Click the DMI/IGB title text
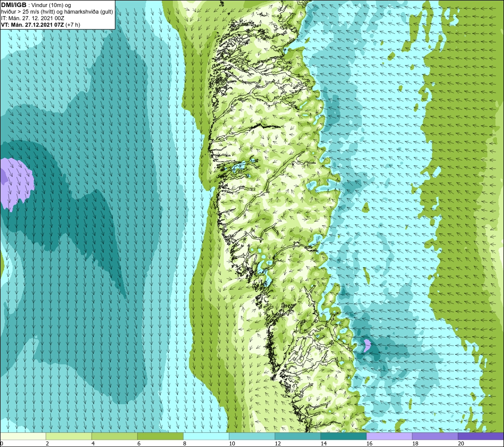The width and height of the screenshot is (504, 447). pyautogui.click(x=14, y=5)
